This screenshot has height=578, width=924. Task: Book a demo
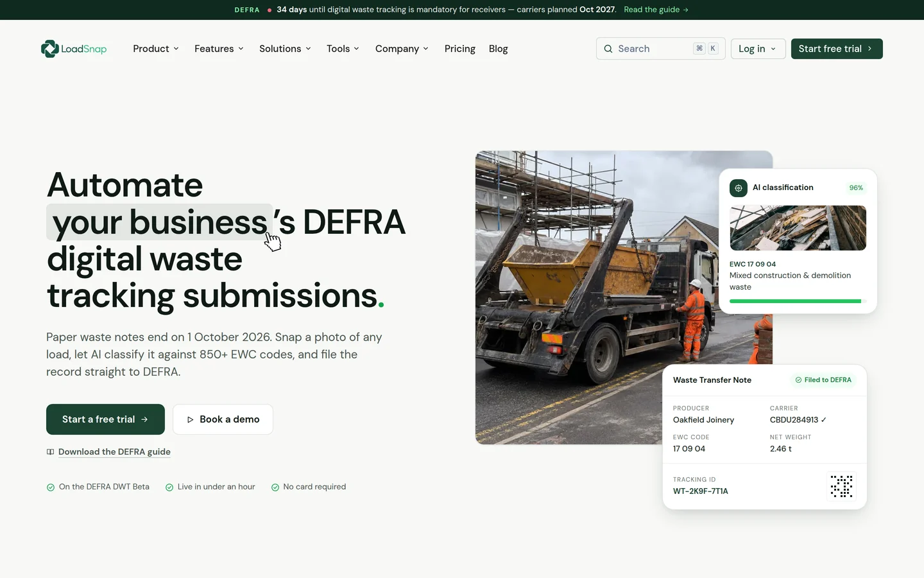pos(223,419)
